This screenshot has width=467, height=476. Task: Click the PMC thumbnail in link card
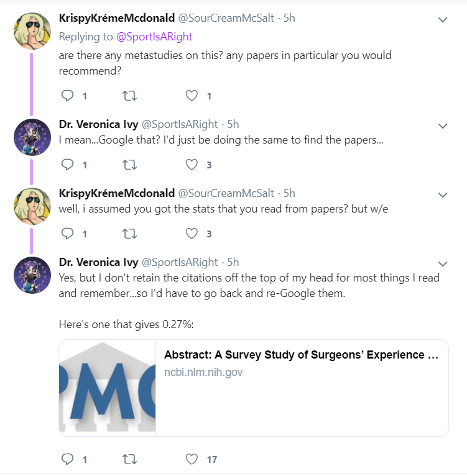pos(108,388)
